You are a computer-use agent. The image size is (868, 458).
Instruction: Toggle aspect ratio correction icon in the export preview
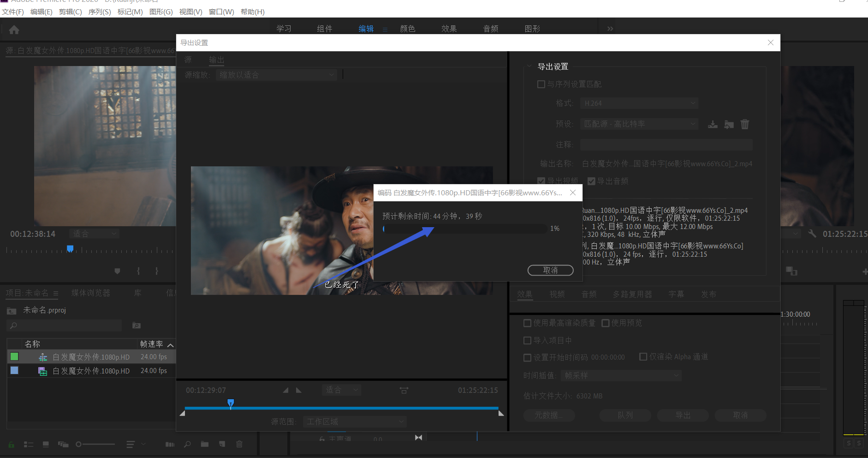tap(404, 390)
